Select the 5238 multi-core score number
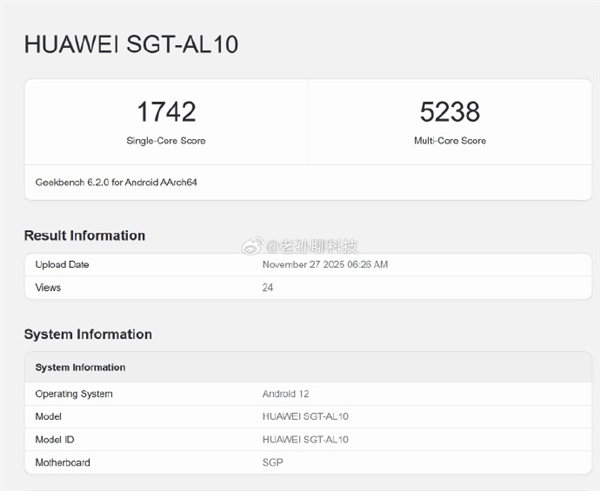Screen dimensions: 600x491 pos(450,111)
